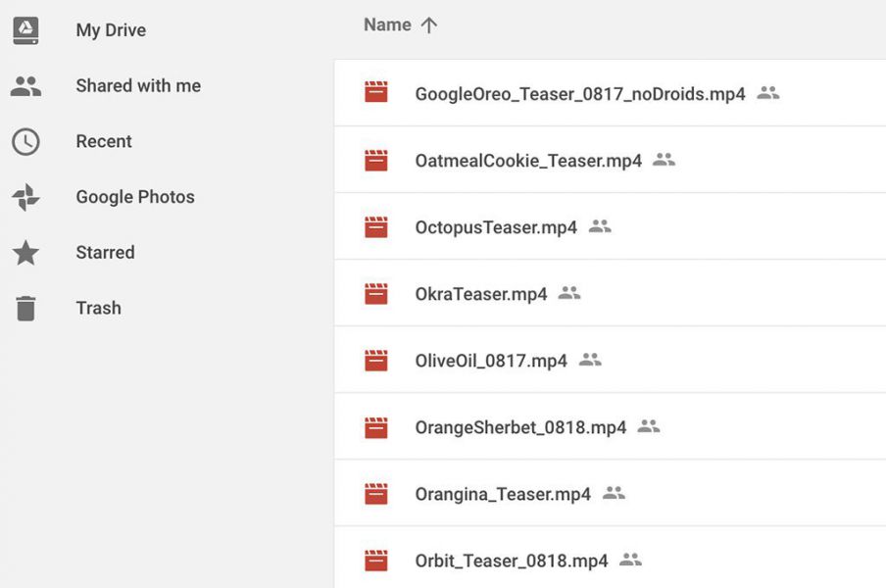The image size is (886, 588).
Task: Select the OliveOil_0817.mp4 file
Action: (611, 360)
